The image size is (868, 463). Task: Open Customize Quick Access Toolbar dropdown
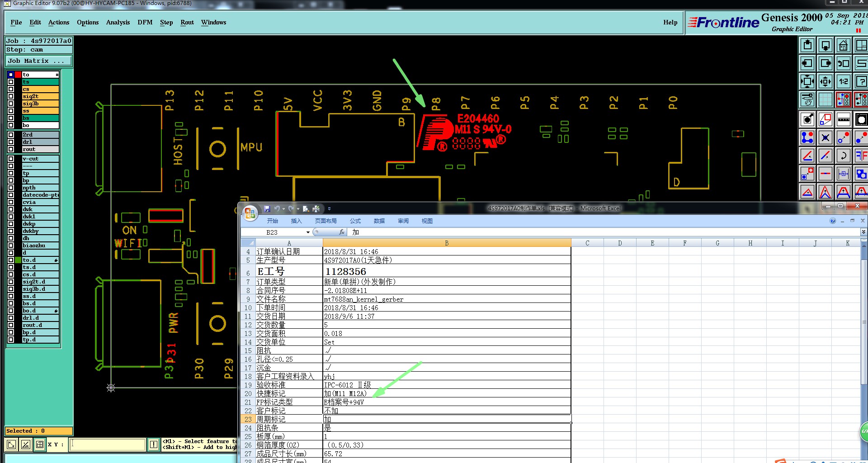pos(329,209)
